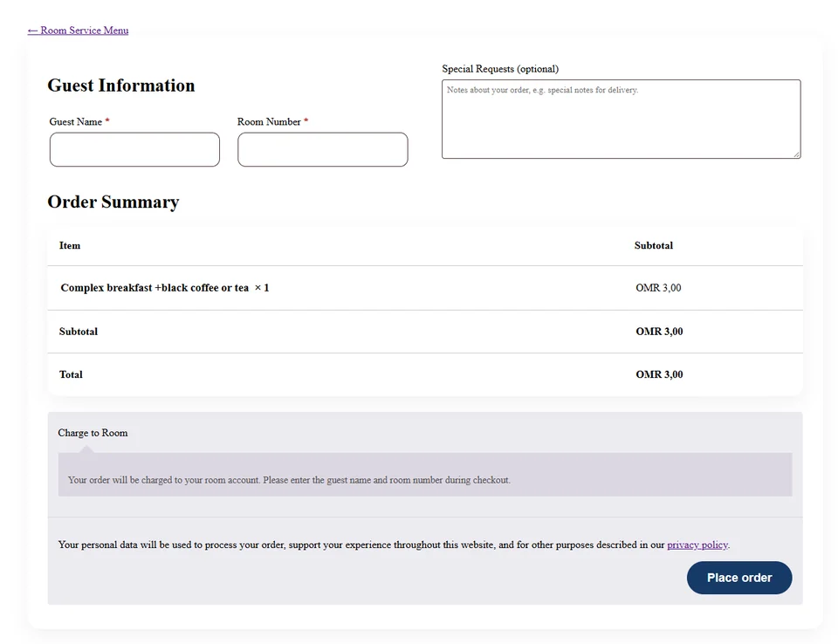Click the room account charge notice text
Viewport: 838px width, 644px height.
(x=289, y=480)
